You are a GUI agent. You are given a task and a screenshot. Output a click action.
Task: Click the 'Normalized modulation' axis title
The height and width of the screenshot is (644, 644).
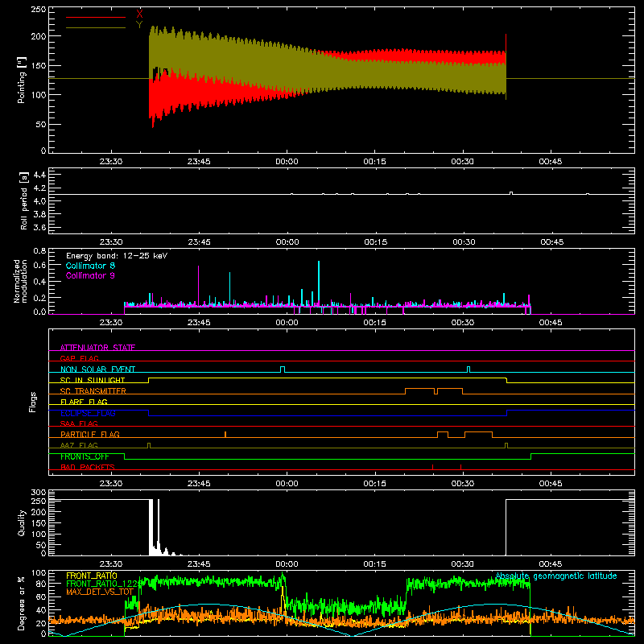coord(20,281)
